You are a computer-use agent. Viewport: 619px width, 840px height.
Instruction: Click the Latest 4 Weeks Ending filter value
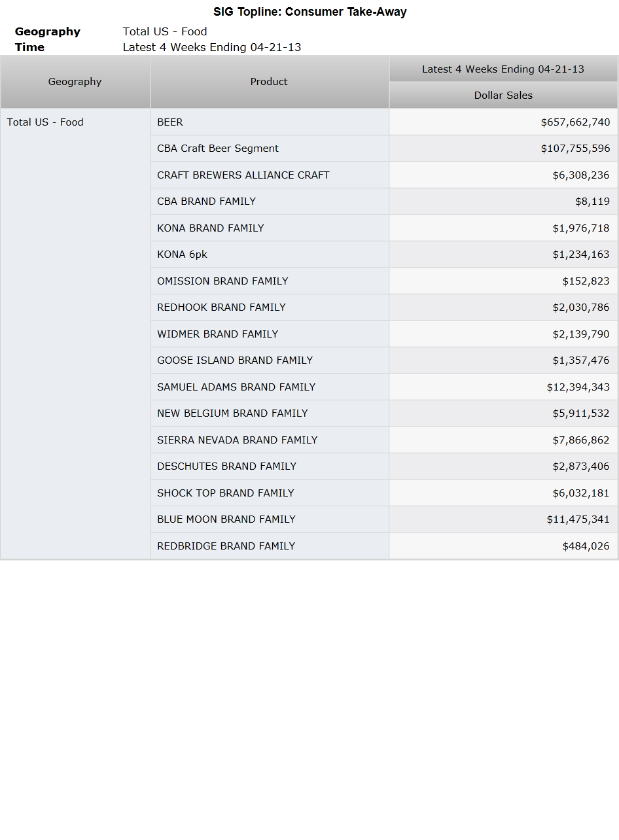click(212, 47)
